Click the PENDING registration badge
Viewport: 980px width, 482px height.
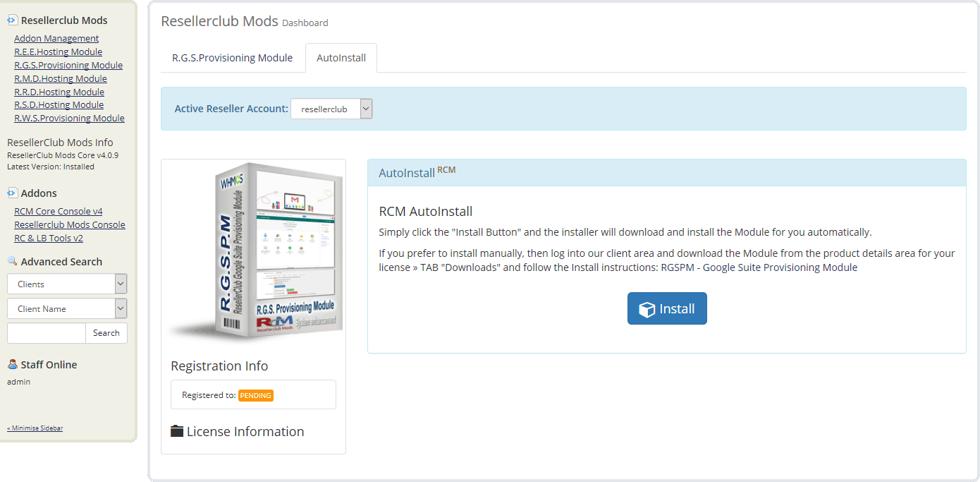point(256,395)
